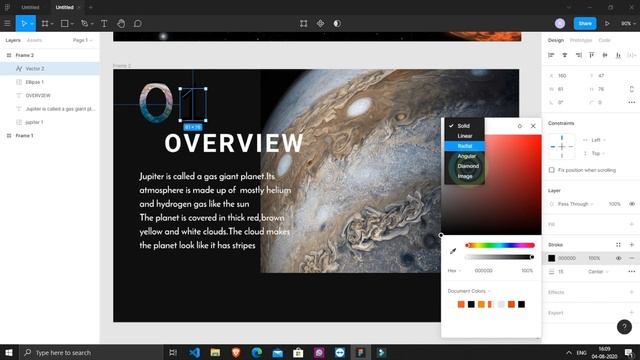The width and height of the screenshot is (640, 360).
Task: Open the Frame tool dropdown arrow
Action: 52,24
